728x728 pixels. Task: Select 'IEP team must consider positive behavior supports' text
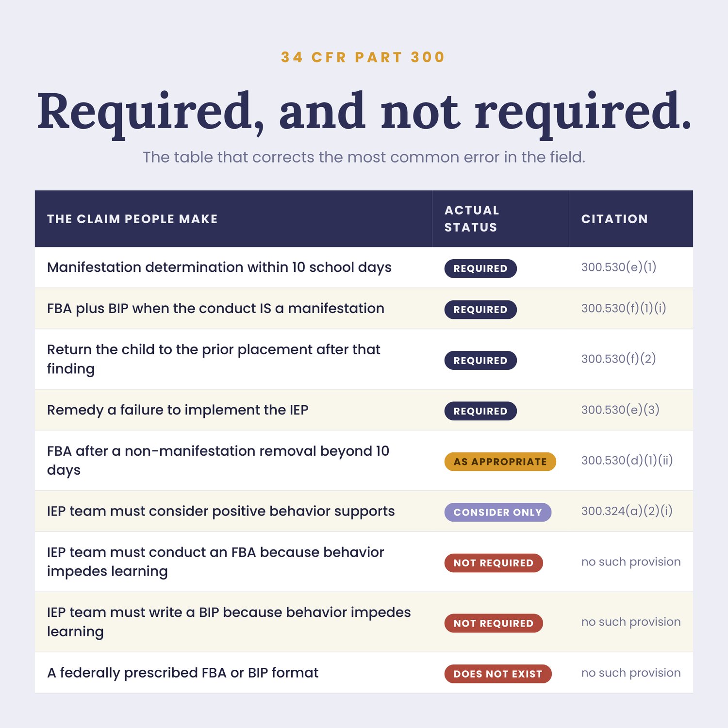click(221, 512)
